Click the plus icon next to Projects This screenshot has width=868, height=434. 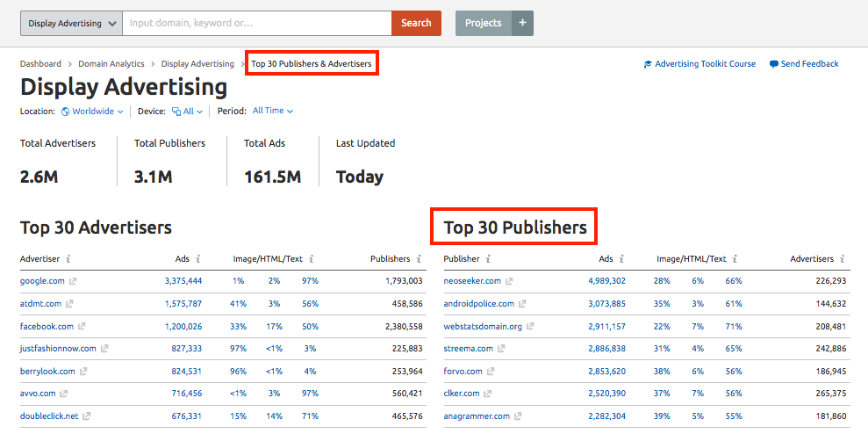522,23
